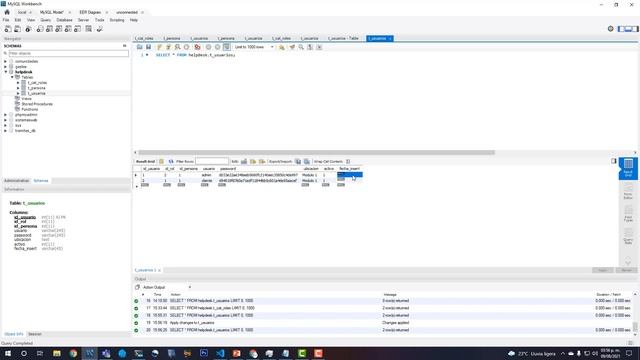
Task: Open the Scripting menu
Action: 117,20
